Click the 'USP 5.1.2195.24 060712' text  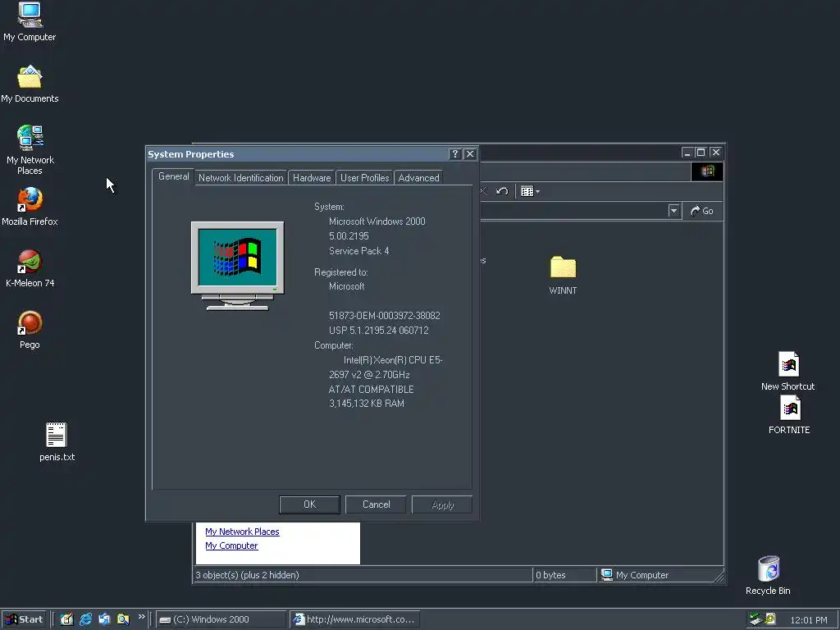tap(379, 331)
